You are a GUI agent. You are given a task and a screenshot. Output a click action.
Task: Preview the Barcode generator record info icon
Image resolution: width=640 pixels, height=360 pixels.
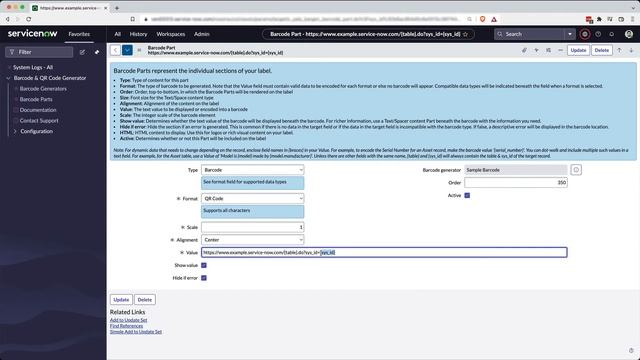[576, 170]
